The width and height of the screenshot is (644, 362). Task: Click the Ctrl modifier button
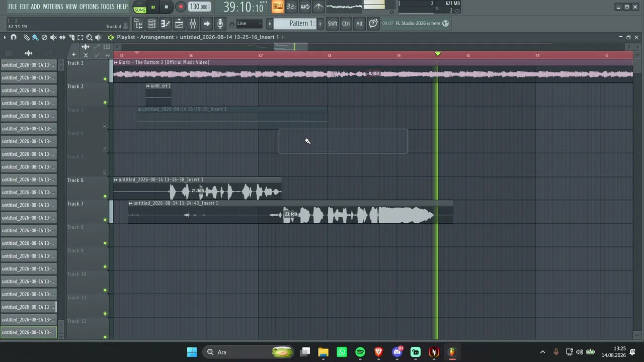346,24
